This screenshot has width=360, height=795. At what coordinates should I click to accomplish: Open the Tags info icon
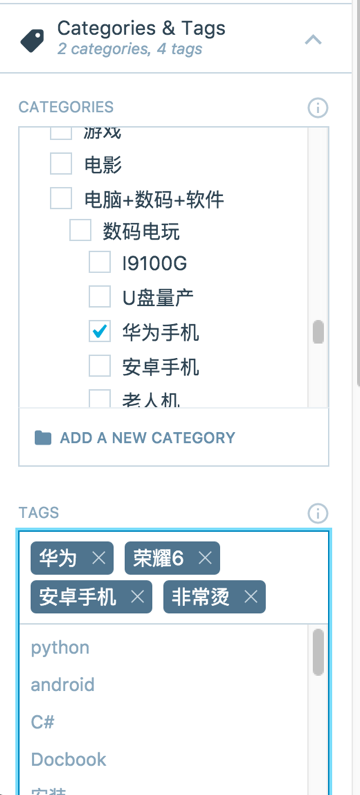tap(318, 513)
